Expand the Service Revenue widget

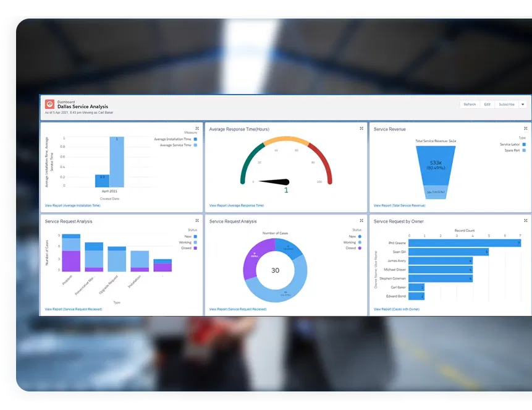coord(526,129)
